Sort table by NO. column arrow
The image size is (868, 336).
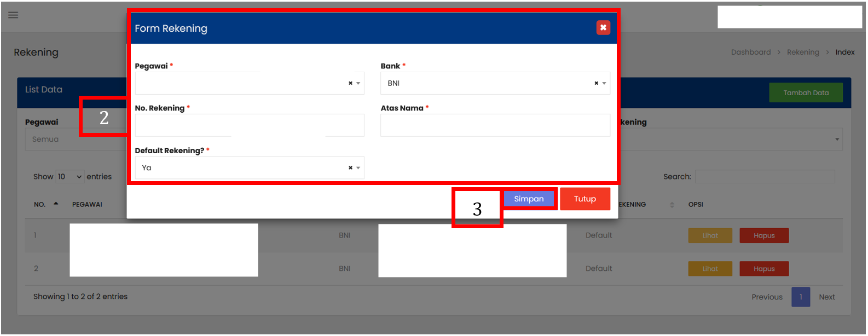pos(56,204)
